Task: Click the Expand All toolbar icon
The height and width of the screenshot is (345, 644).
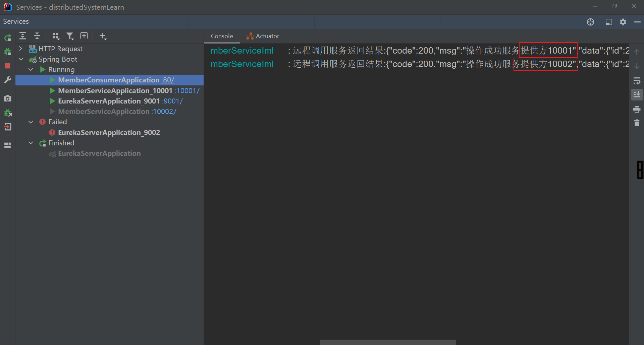Action: [x=22, y=36]
